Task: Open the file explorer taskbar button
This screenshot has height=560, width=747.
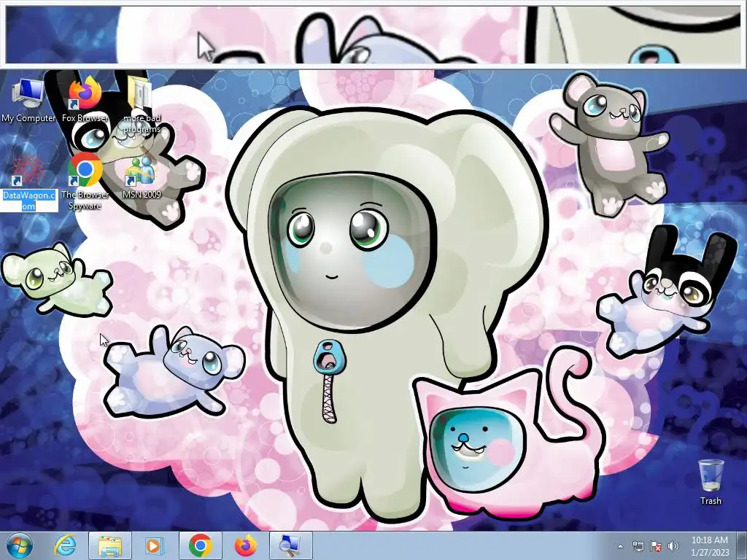Action: coord(109,545)
